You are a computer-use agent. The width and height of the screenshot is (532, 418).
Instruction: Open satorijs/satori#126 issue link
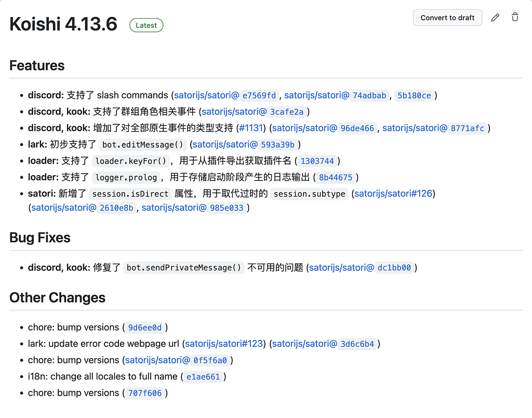(x=394, y=193)
